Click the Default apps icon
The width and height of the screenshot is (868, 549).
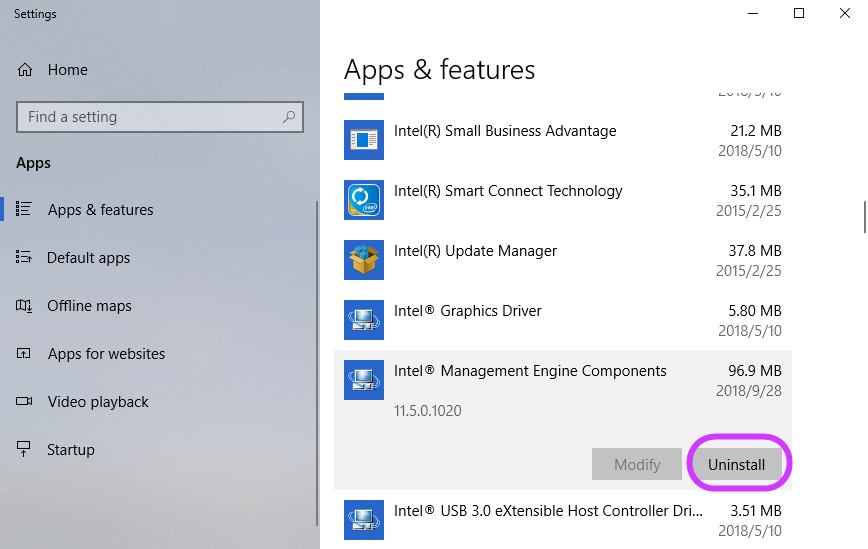click(x=24, y=257)
